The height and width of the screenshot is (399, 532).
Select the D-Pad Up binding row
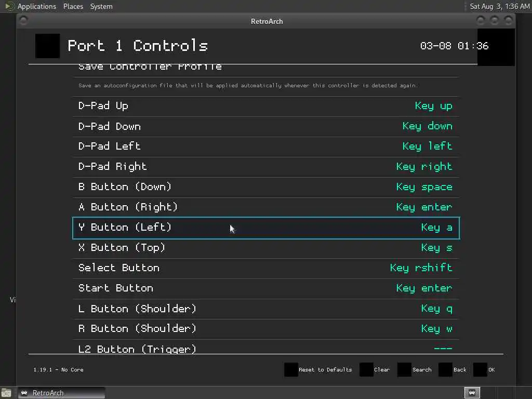(266, 106)
